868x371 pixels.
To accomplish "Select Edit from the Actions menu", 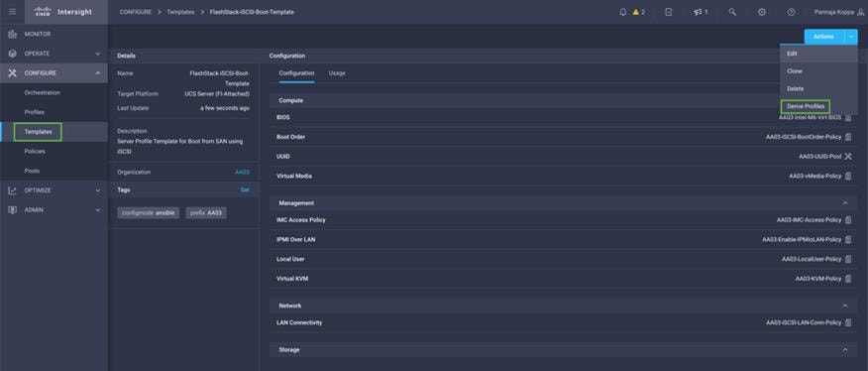I will [x=818, y=54].
